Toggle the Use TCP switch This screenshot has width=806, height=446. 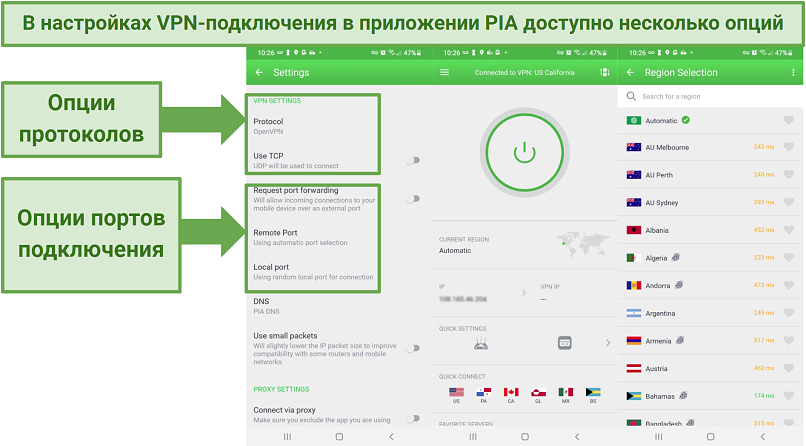pyautogui.click(x=412, y=160)
